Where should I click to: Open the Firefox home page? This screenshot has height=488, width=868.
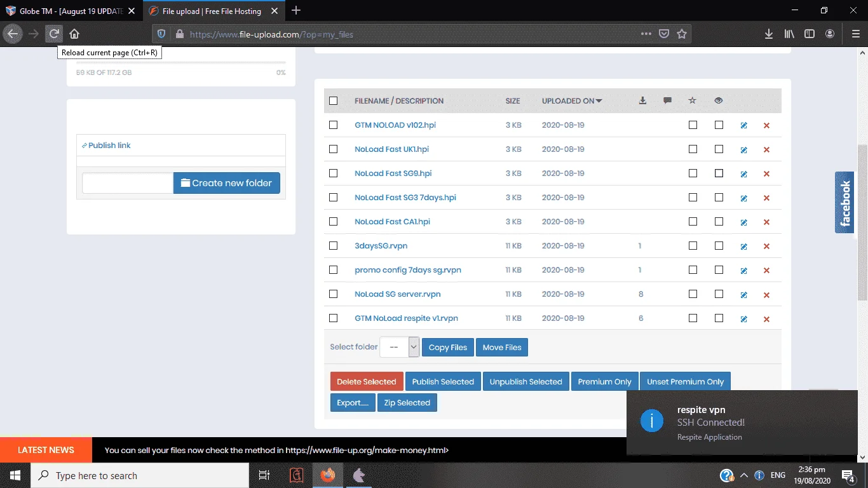coord(74,34)
